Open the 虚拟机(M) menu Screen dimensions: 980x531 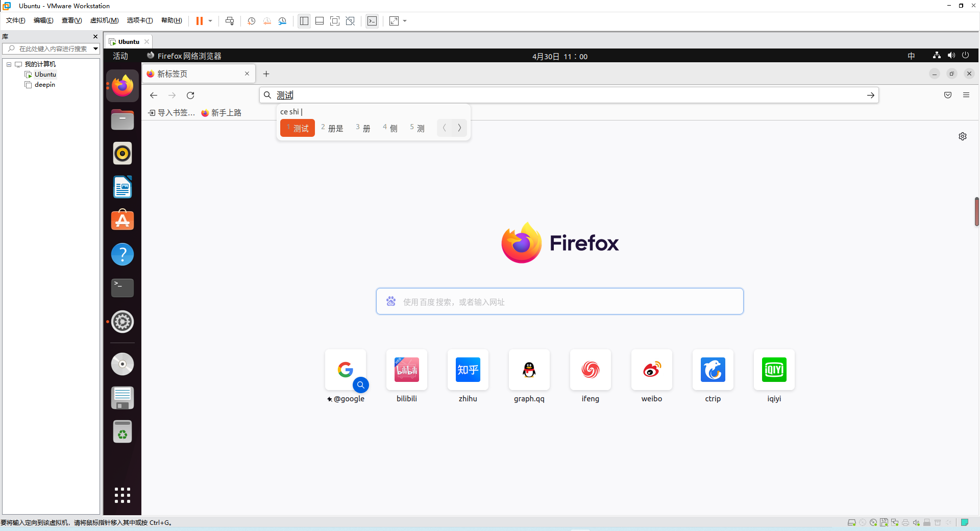(104, 20)
